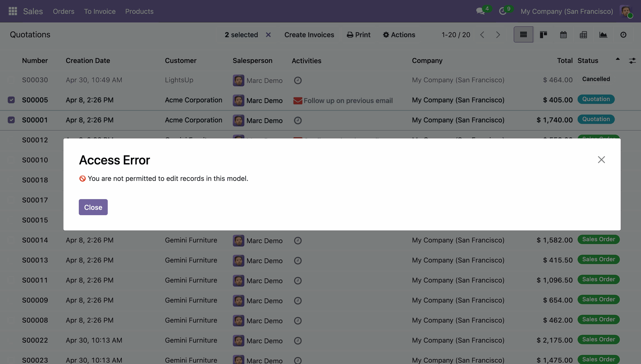Go to the Sales app home
Image resolution: width=641 pixels, height=364 pixels.
(x=33, y=11)
